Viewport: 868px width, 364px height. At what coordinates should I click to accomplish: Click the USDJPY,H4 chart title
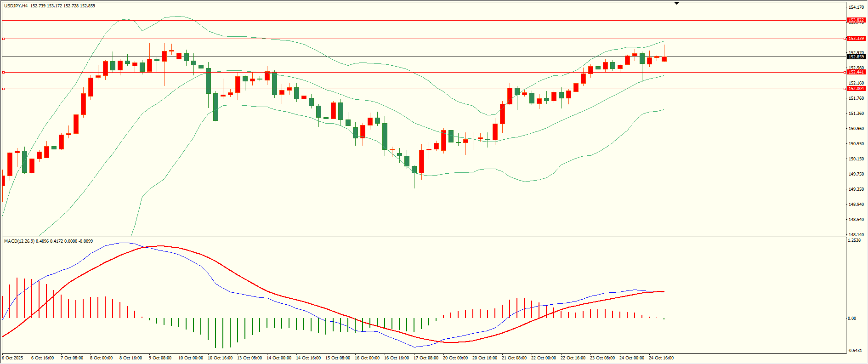tap(16, 6)
